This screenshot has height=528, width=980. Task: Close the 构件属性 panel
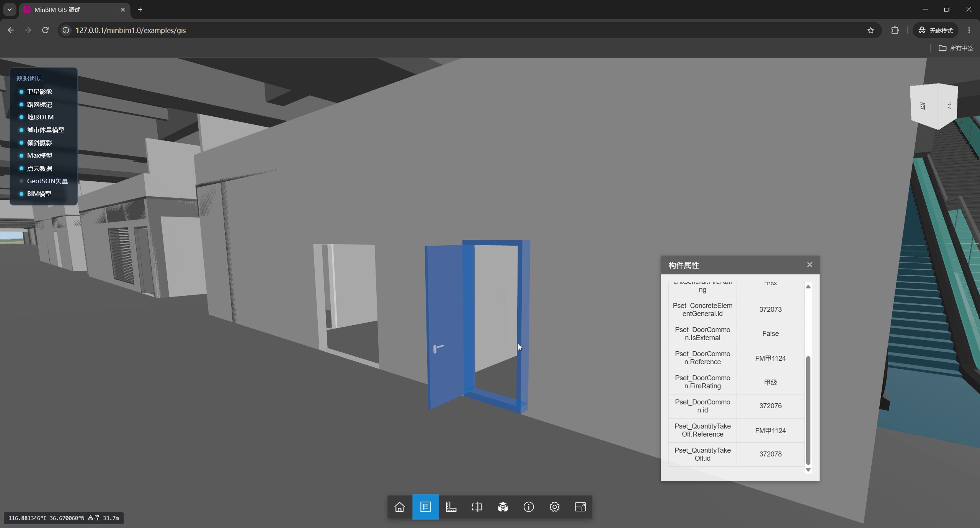[809, 265]
